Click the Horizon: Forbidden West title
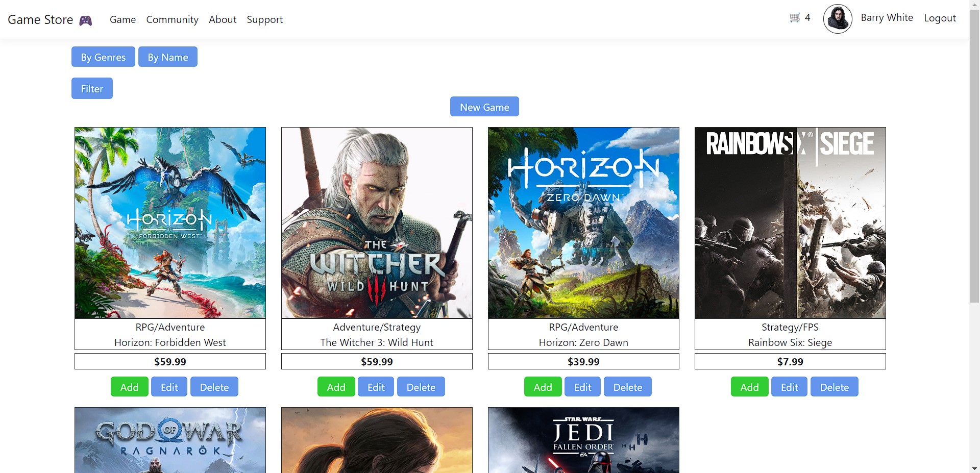 tap(170, 342)
